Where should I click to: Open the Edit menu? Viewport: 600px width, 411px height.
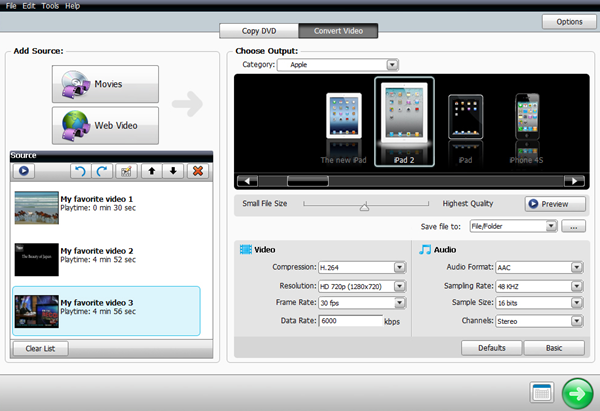click(x=29, y=6)
